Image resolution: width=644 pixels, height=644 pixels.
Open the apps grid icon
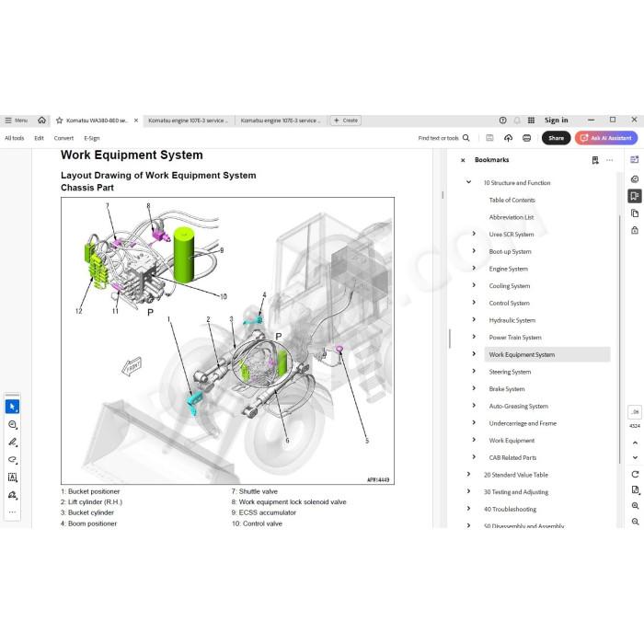[531, 120]
